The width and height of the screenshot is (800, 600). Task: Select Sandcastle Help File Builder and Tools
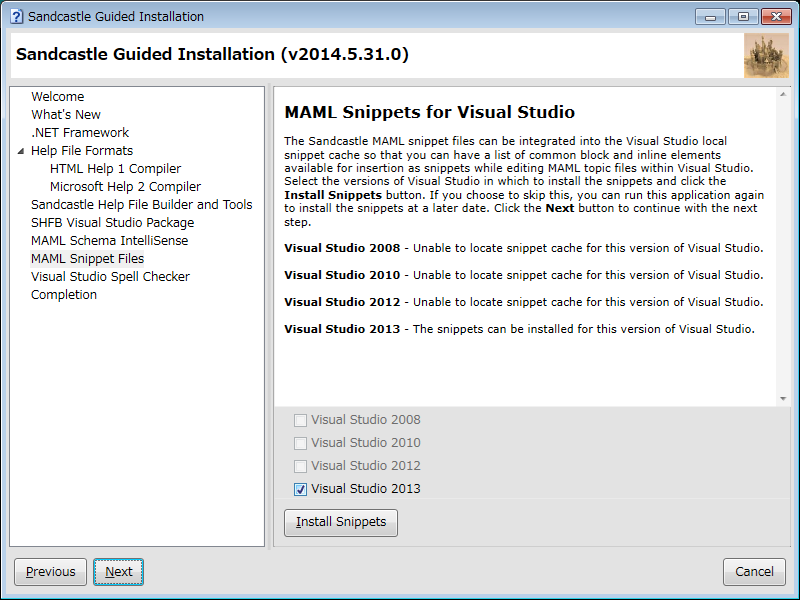tap(142, 205)
